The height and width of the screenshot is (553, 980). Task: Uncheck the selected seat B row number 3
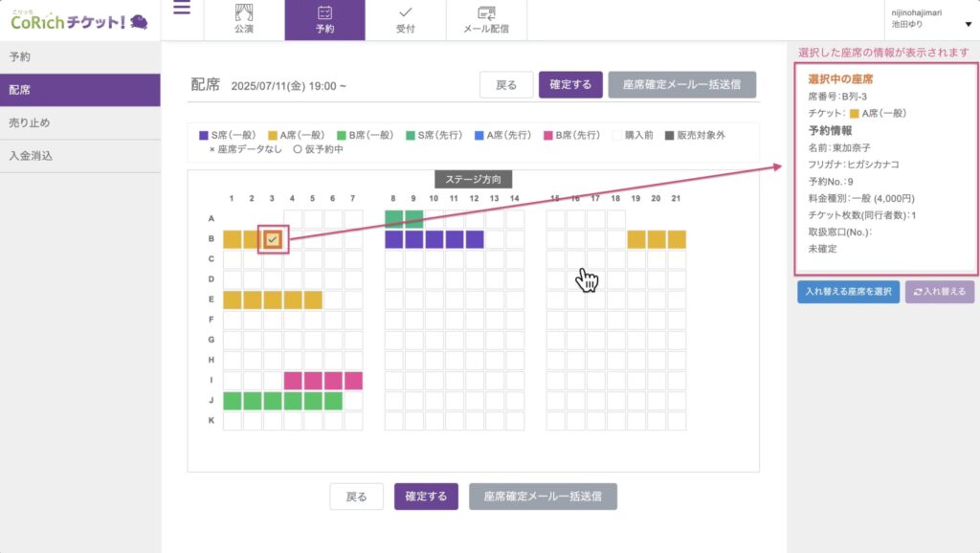(274, 239)
